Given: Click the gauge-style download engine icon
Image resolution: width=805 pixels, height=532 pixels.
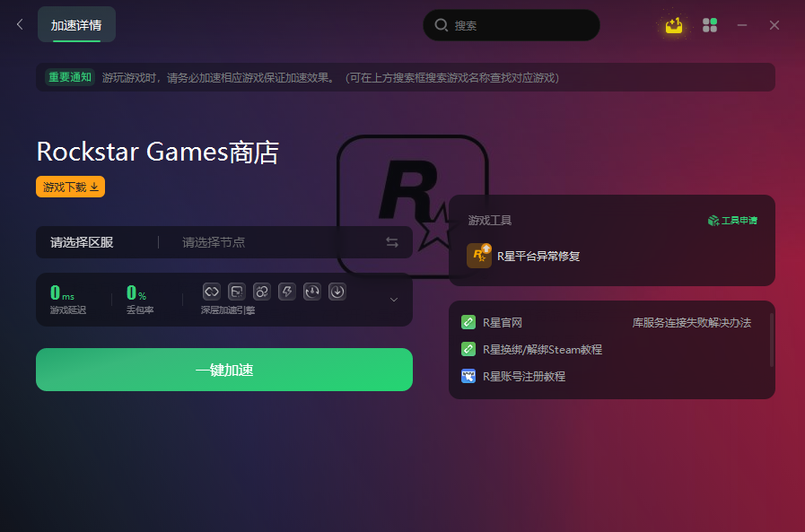Looking at the screenshot, I should click(x=312, y=292).
